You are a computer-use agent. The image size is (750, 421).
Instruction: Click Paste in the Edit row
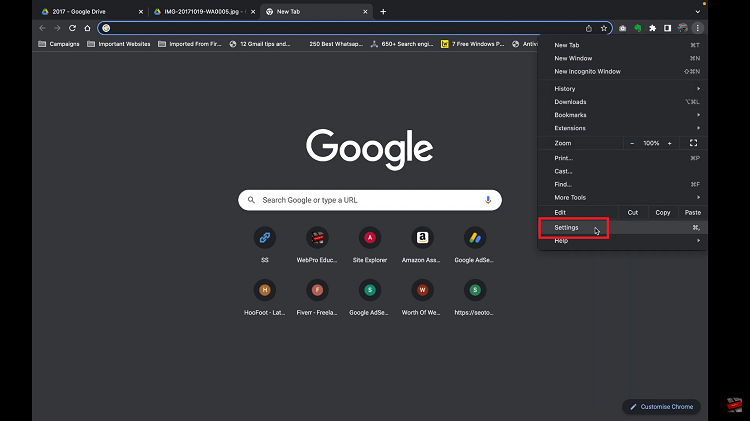point(693,212)
